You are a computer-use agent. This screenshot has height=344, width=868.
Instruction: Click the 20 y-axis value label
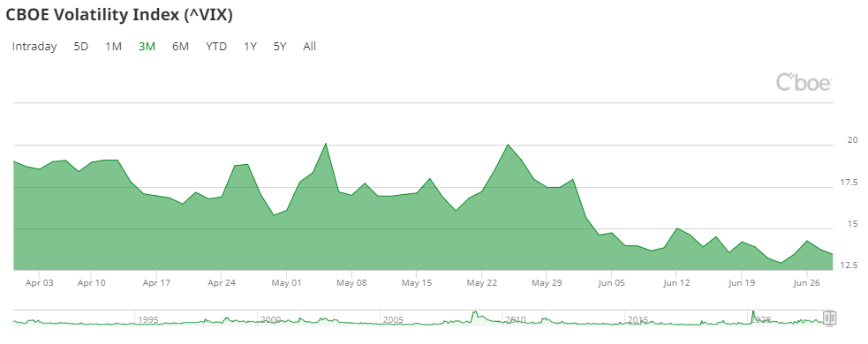tap(852, 140)
